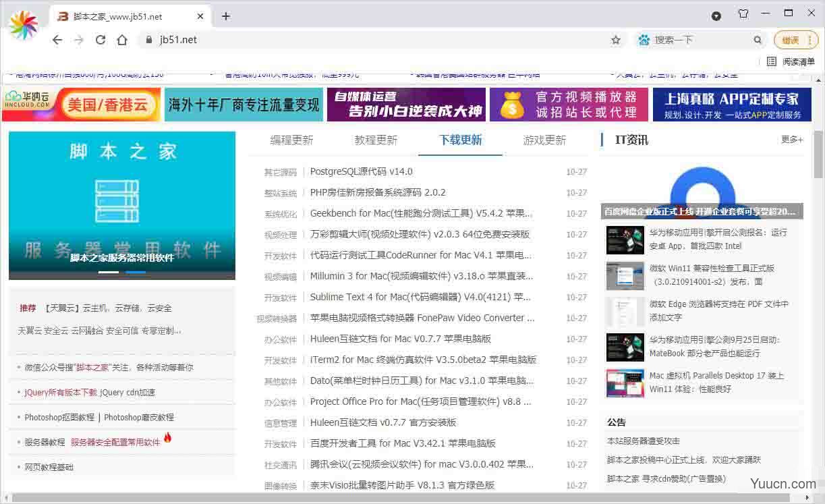Bookmark page with the star icon
The width and height of the screenshot is (825, 504).
616,40
